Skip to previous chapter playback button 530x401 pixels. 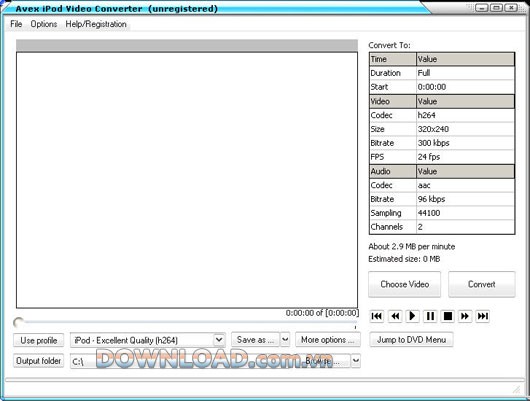(x=377, y=316)
